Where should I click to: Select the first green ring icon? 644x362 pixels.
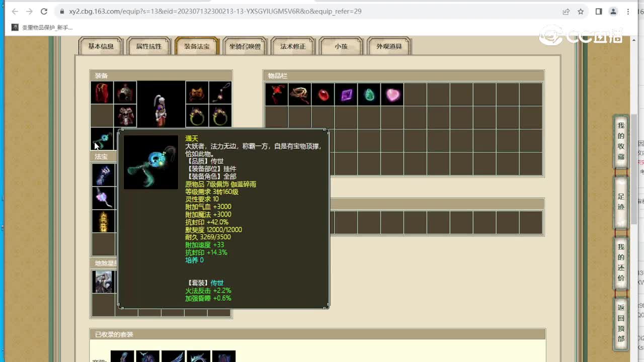197,116
